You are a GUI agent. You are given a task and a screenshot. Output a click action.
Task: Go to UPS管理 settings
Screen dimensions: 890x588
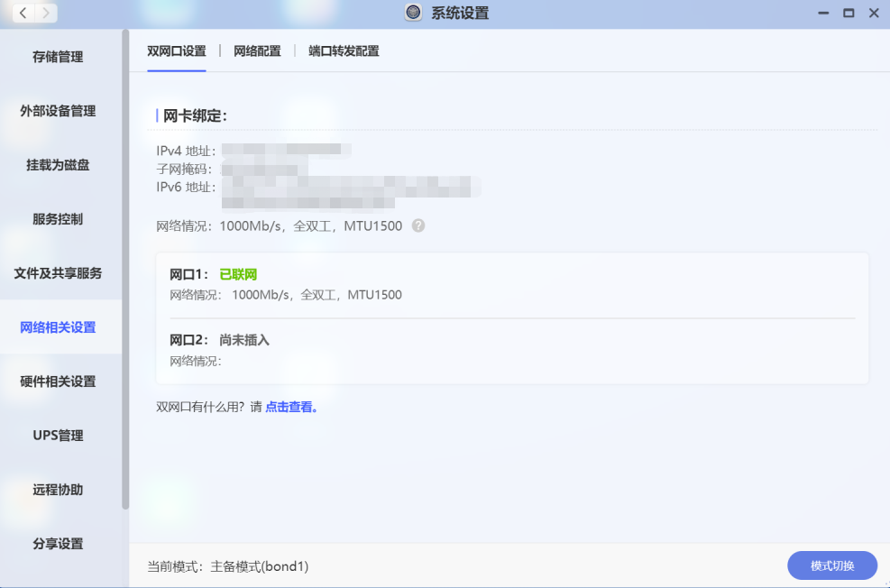58,436
